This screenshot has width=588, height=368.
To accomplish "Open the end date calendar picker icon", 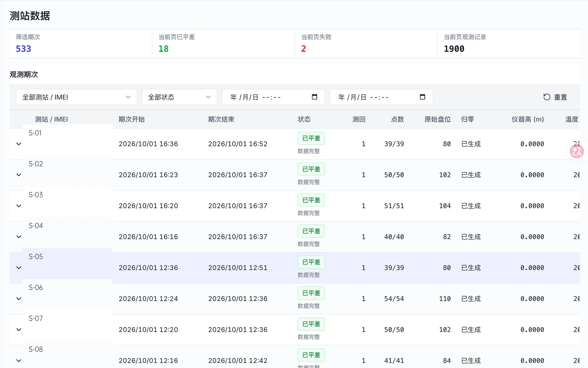I will (x=423, y=97).
